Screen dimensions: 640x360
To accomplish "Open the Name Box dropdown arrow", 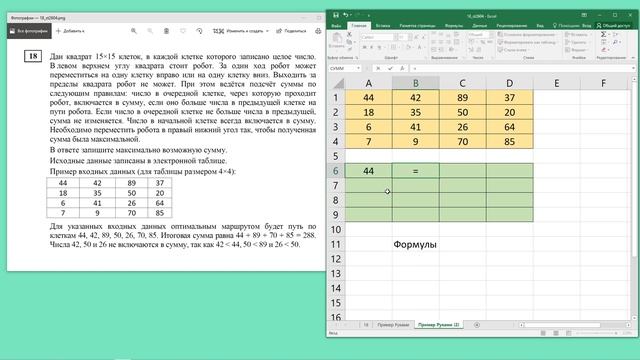I will click(x=358, y=68).
